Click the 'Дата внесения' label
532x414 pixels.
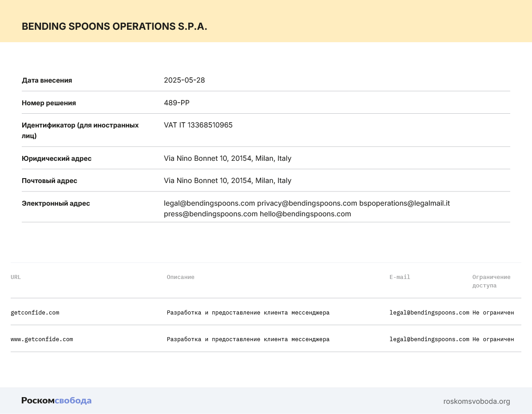coord(47,80)
